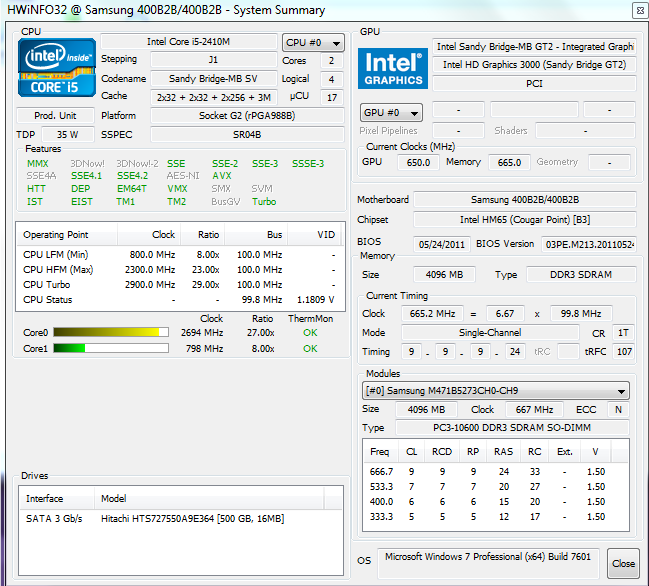This screenshot has height=586, width=649.
Task: Click the Operating Point column header
Action: click(67, 235)
